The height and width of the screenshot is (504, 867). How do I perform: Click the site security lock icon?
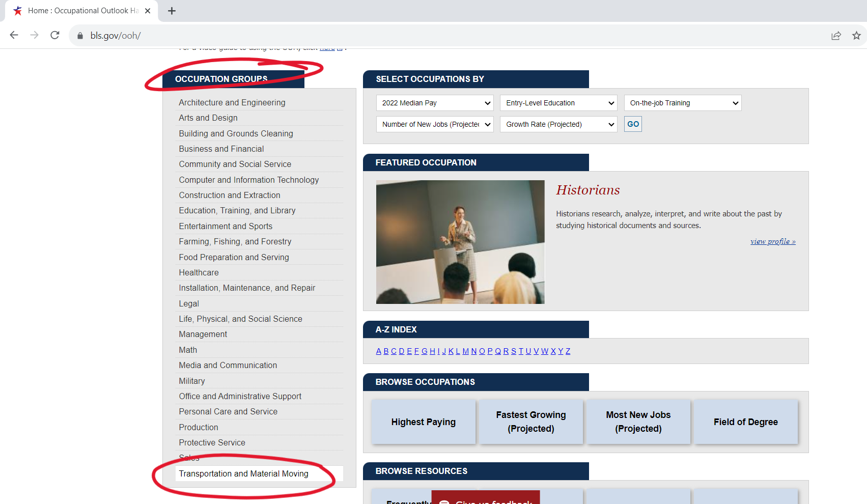click(80, 36)
